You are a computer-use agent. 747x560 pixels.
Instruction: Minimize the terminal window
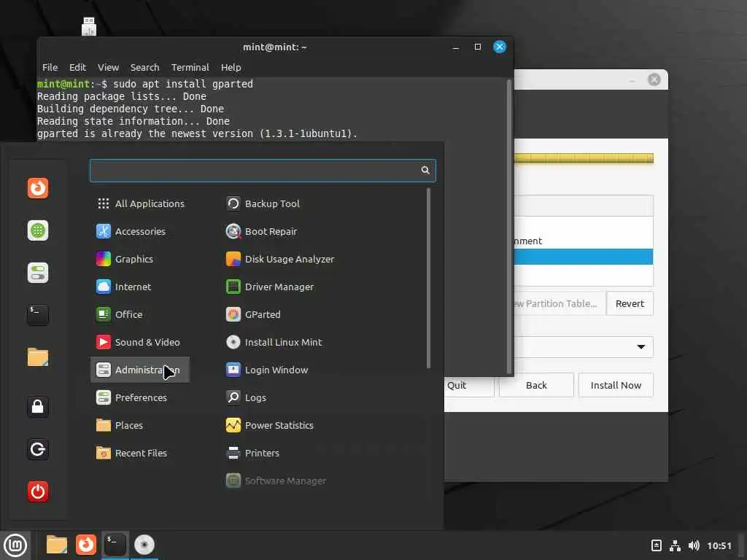click(x=455, y=47)
